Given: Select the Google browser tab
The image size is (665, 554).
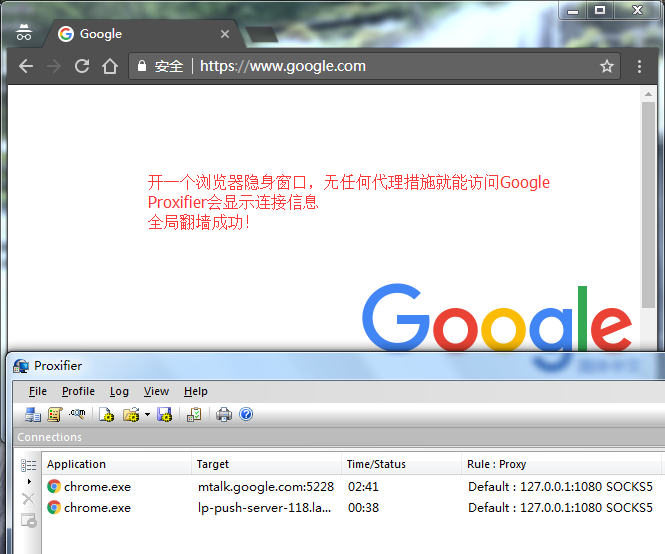Looking at the screenshot, I should tap(144, 34).
